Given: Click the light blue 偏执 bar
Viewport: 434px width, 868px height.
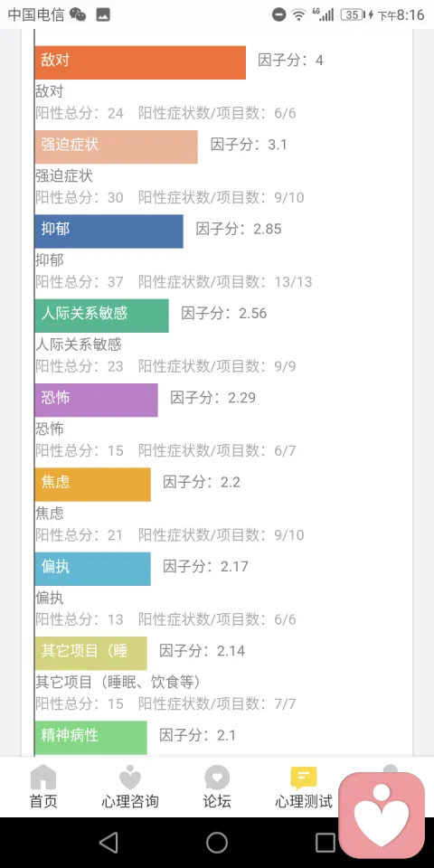Looking at the screenshot, I should (x=92, y=569).
